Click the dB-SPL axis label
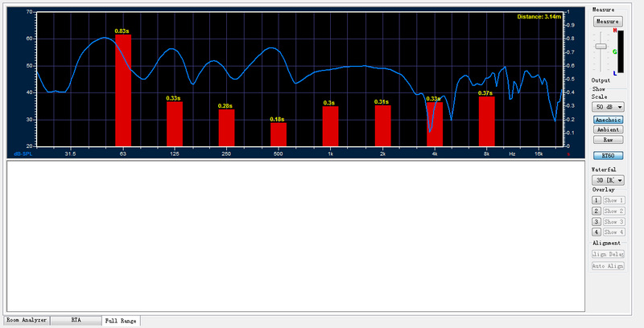The height and width of the screenshot is (328, 644). click(23, 154)
